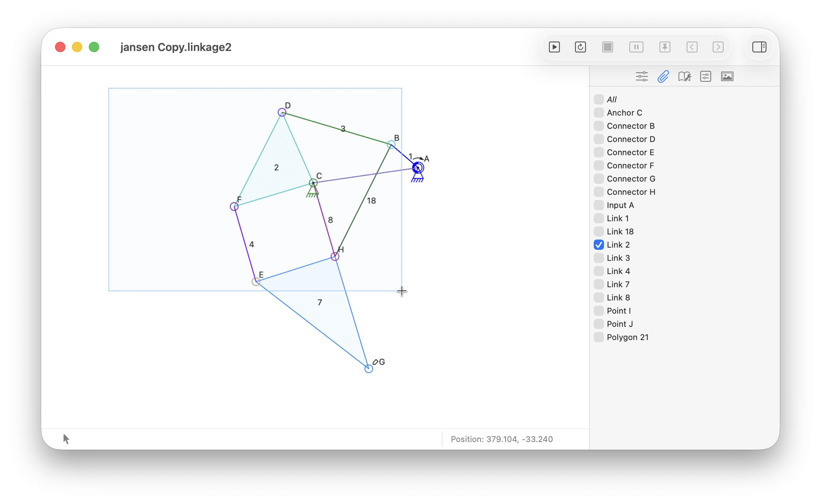Click the pencil drawing marker beside G
This screenshot has height=504, width=821.
[375, 362]
